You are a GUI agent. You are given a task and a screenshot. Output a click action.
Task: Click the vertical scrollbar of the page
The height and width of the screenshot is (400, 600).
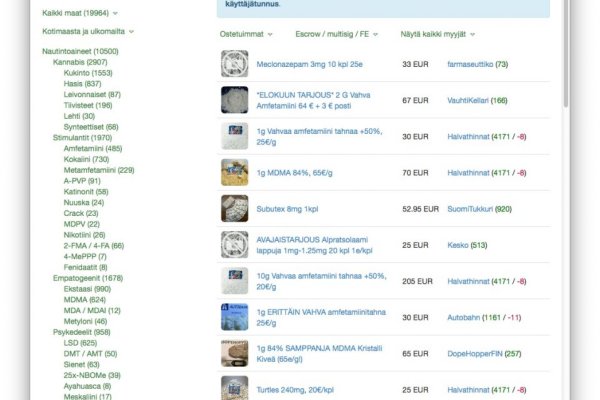coord(566,54)
